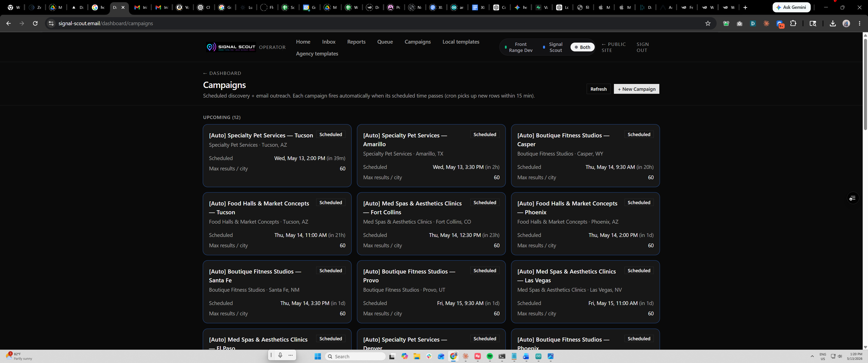The width and height of the screenshot is (868, 363).
Task: Open the Chrome profile avatar
Action: [x=846, y=23]
